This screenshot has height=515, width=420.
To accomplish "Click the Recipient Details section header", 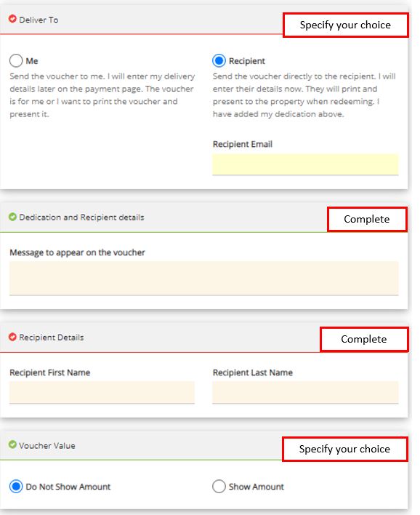I will (51, 338).
